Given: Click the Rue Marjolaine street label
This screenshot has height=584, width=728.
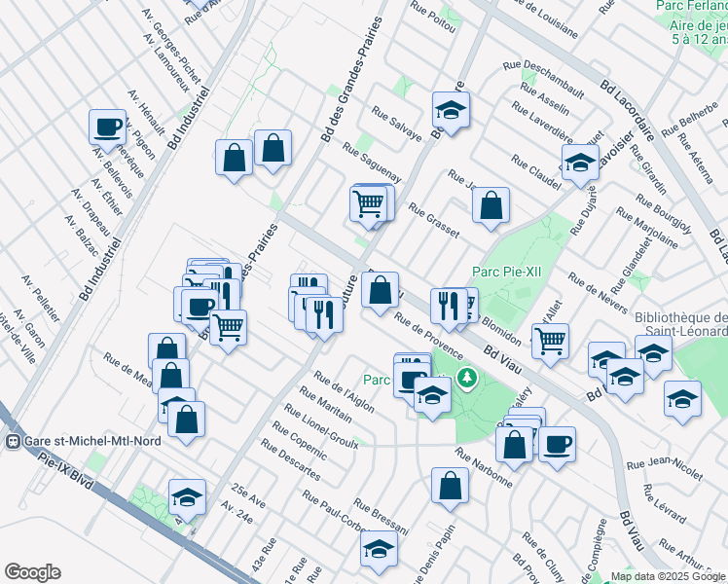Looking at the screenshot, I should coord(647,228).
